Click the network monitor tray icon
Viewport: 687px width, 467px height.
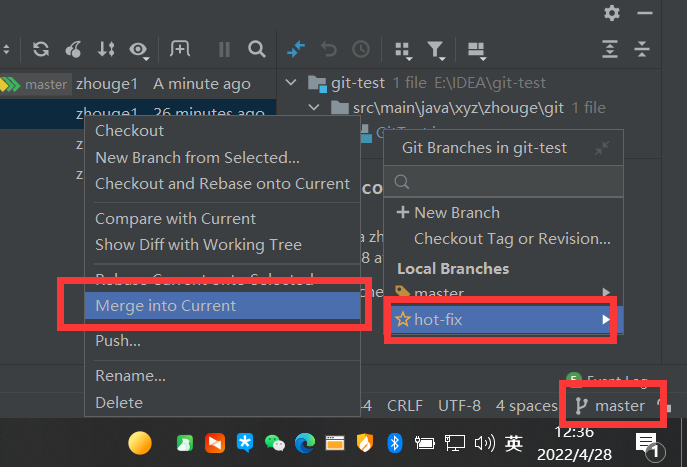[455, 443]
